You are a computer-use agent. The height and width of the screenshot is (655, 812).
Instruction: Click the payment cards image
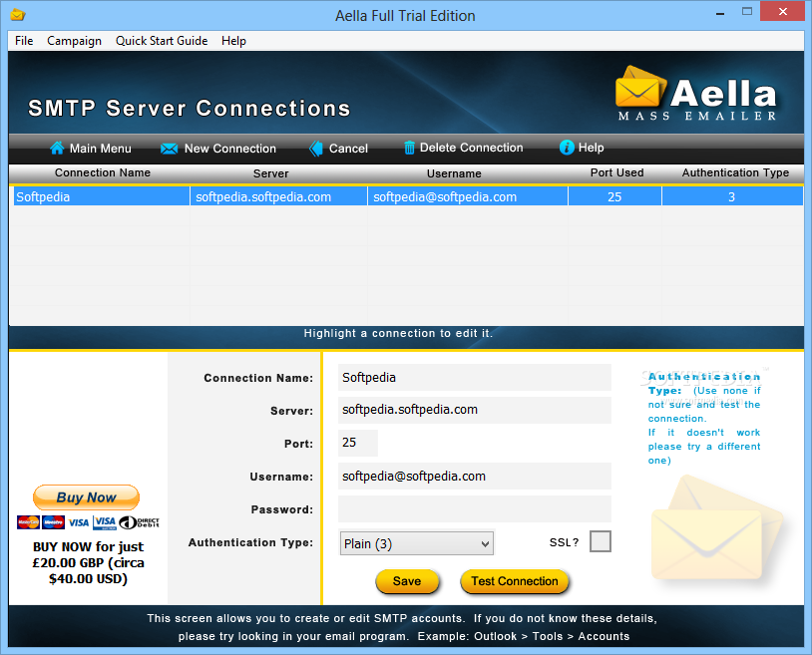[88, 522]
